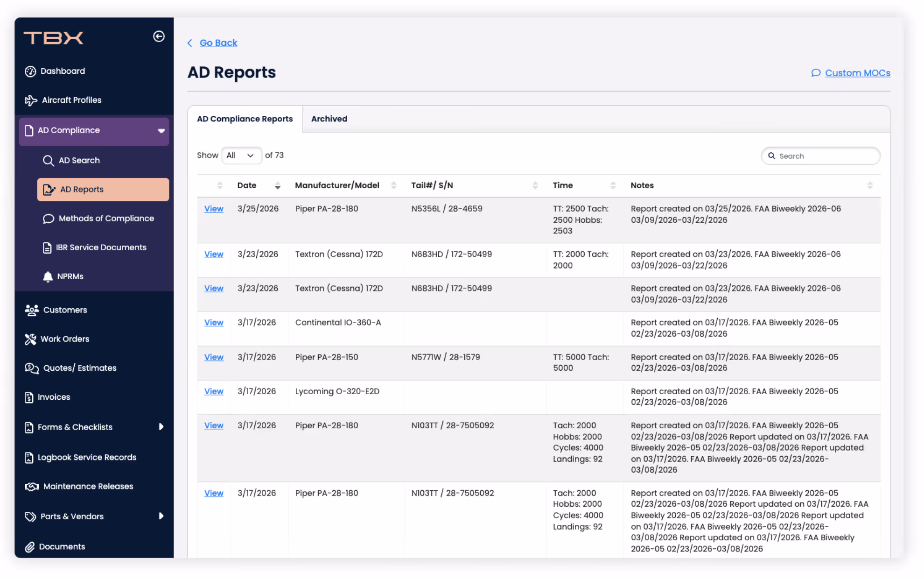924x580 pixels.
Task: Open Work Orders in the sidebar
Action: (64, 340)
